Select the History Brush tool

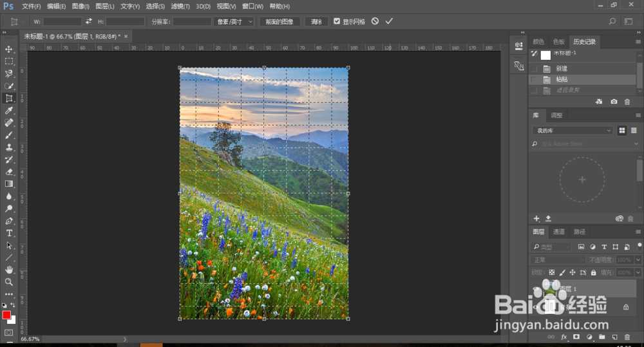pos(8,160)
